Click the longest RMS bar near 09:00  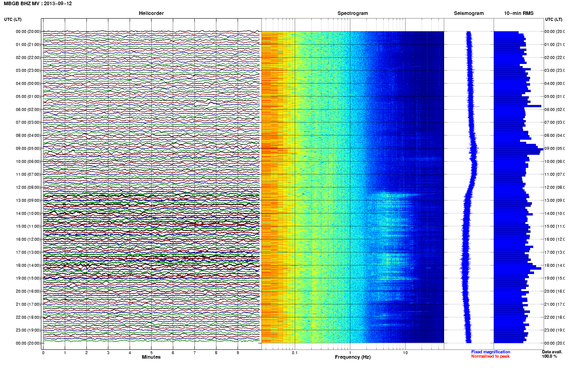pyautogui.click(x=519, y=149)
